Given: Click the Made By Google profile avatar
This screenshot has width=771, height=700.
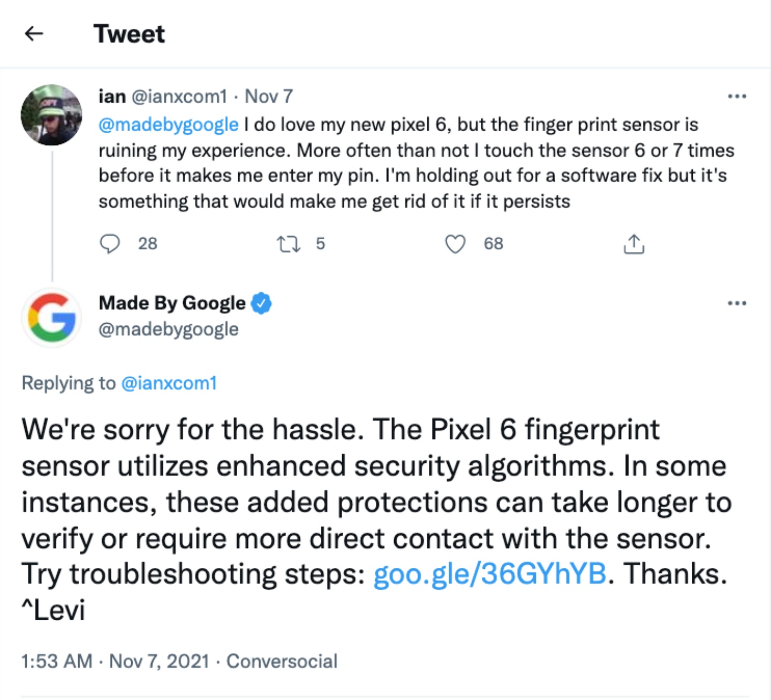Looking at the screenshot, I should [51, 317].
